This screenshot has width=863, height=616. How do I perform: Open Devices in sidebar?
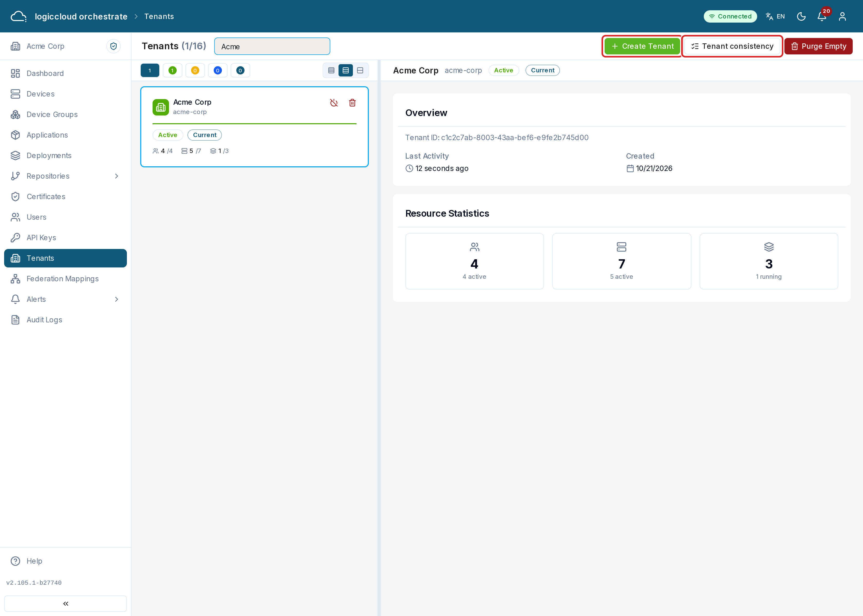coord(65,94)
